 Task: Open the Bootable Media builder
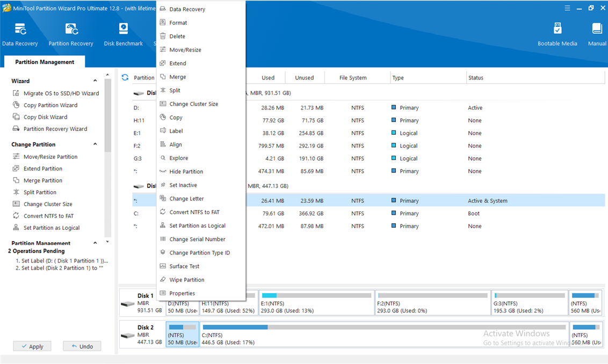pyautogui.click(x=557, y=35)
